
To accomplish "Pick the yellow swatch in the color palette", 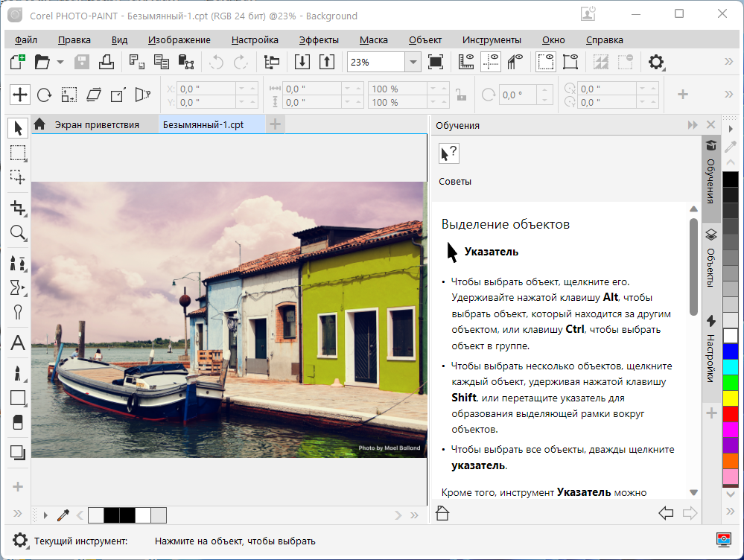I will [x=731, y=397].
